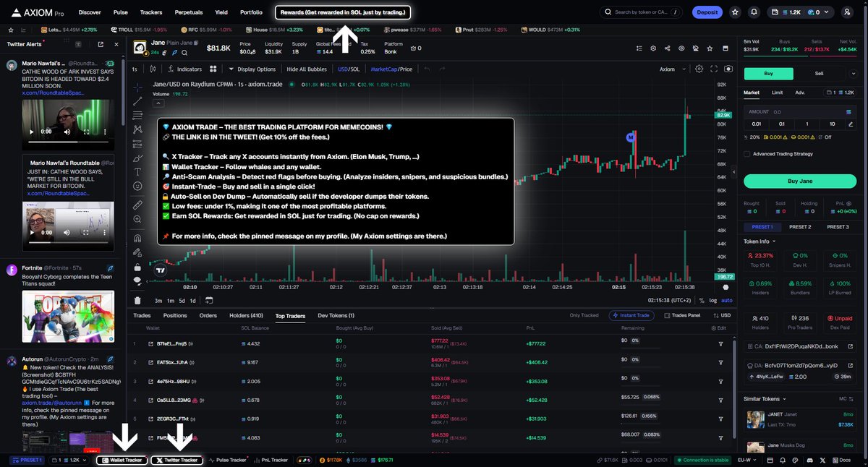Open the 1s timeframe selector

pos(135,69)
